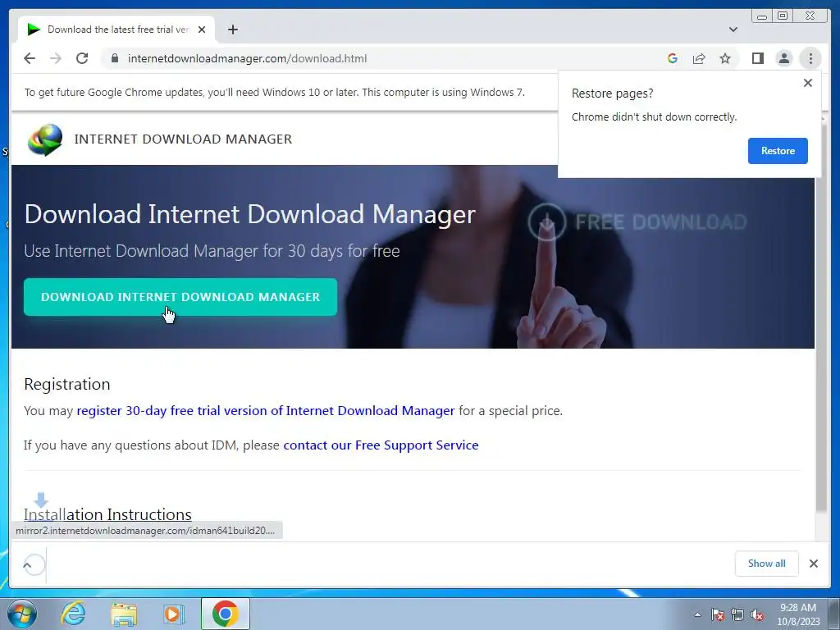Image resolution: width=840 pixels, height=630 pixels.
Task: Select the Download the latest free trial tab
Action: pos(116,30)
